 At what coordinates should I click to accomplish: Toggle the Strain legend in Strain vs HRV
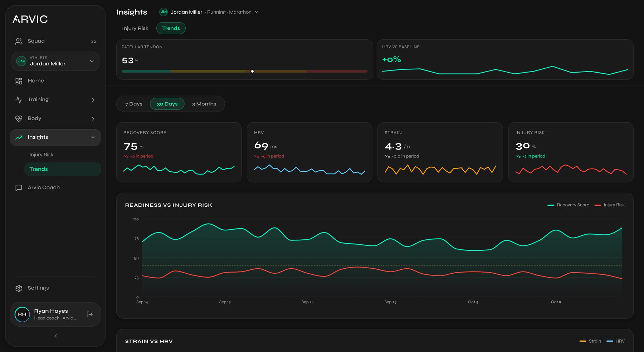pos(590,341)
